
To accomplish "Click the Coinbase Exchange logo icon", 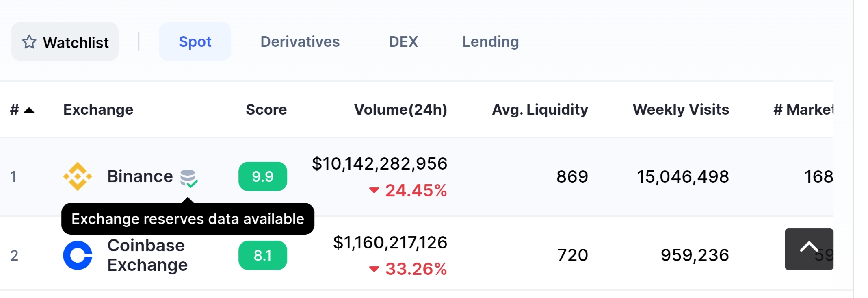I will 78,255.
